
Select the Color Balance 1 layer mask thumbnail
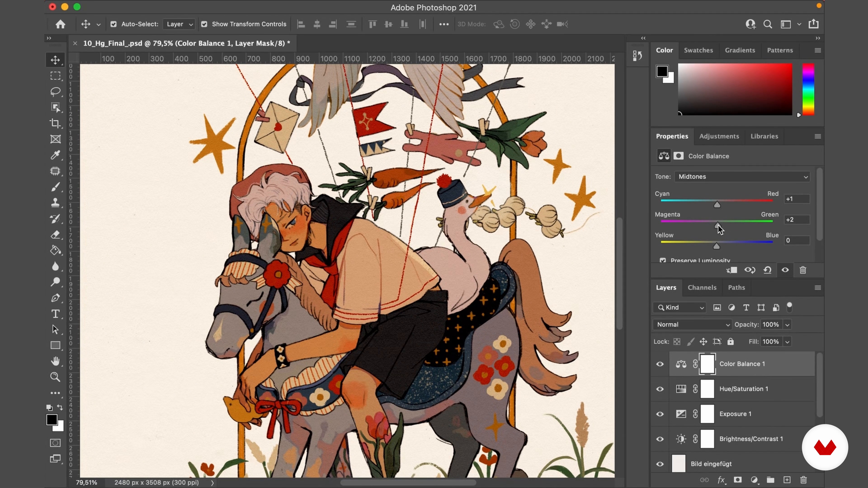[707, 364]
